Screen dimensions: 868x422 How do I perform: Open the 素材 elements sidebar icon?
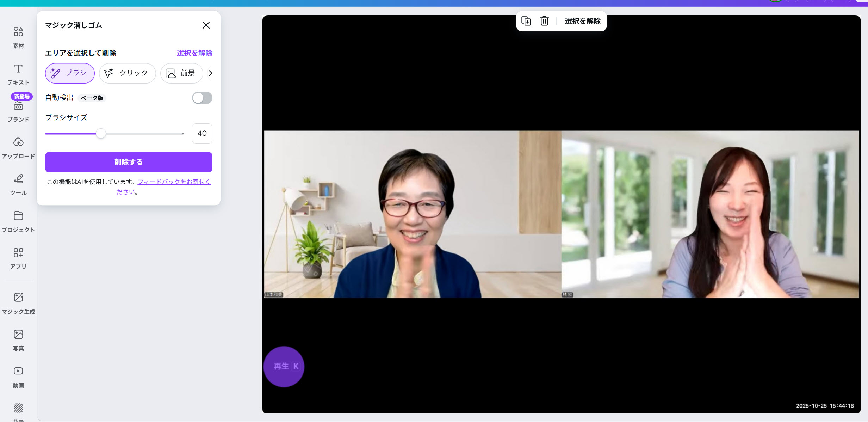click(x=18, y=32)
